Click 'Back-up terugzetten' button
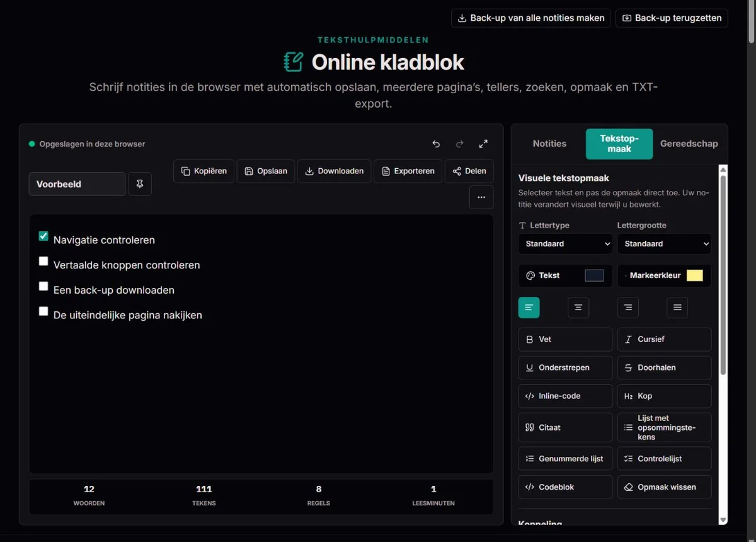 (x=672, y=18)
